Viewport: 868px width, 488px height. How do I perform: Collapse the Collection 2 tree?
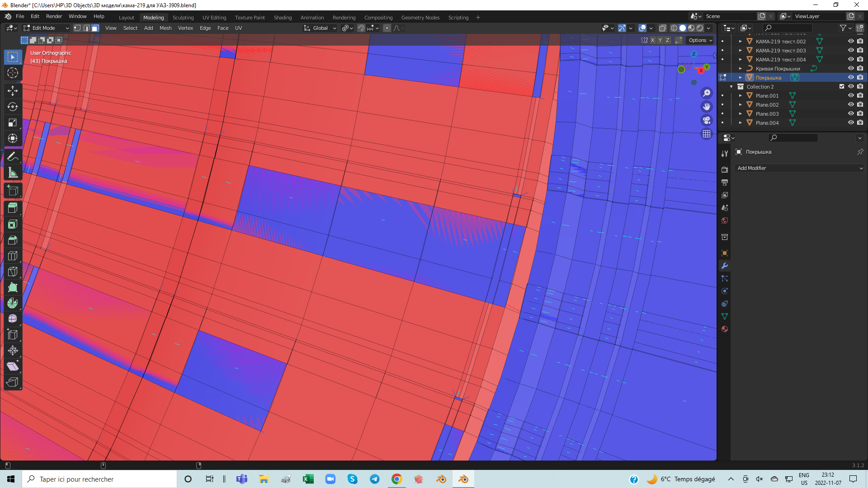tap(731, 87)
